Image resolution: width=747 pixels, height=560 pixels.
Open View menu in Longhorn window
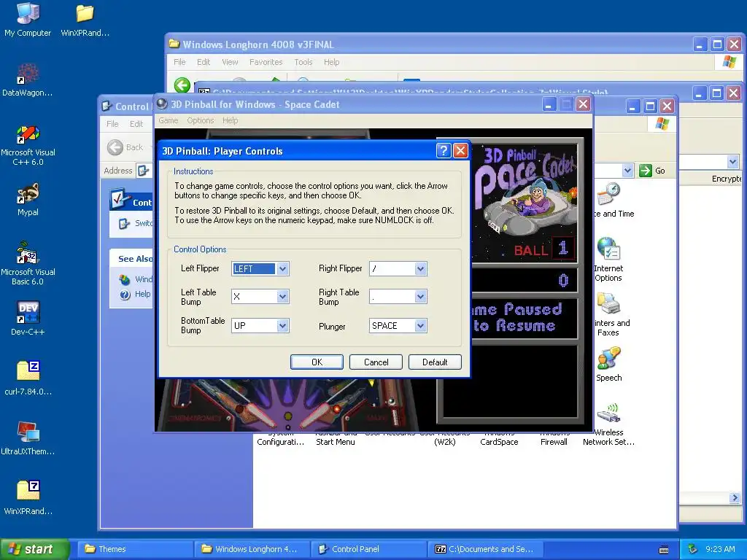230,62
